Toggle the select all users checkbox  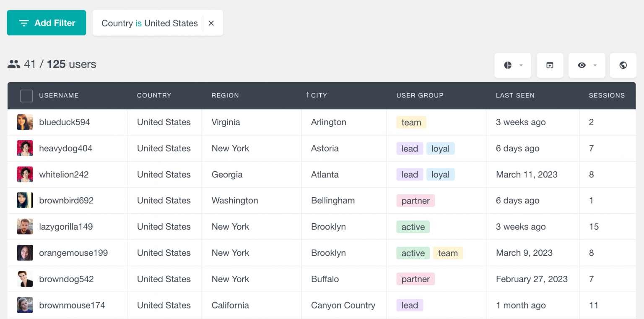[26, 96]
